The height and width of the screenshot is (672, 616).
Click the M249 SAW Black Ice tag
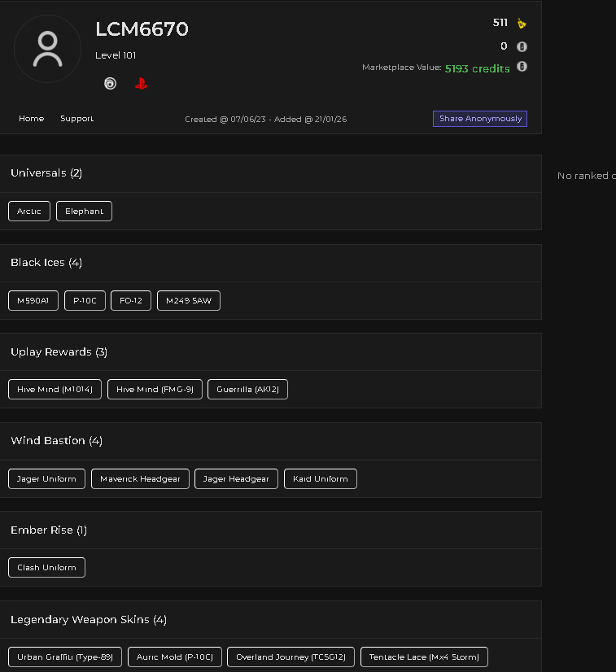click(x=189, y=300)
